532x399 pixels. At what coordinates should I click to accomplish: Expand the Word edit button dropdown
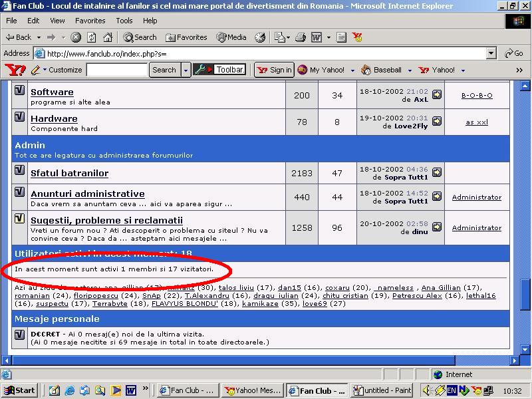pyautogui.click(x=329, y=37)
